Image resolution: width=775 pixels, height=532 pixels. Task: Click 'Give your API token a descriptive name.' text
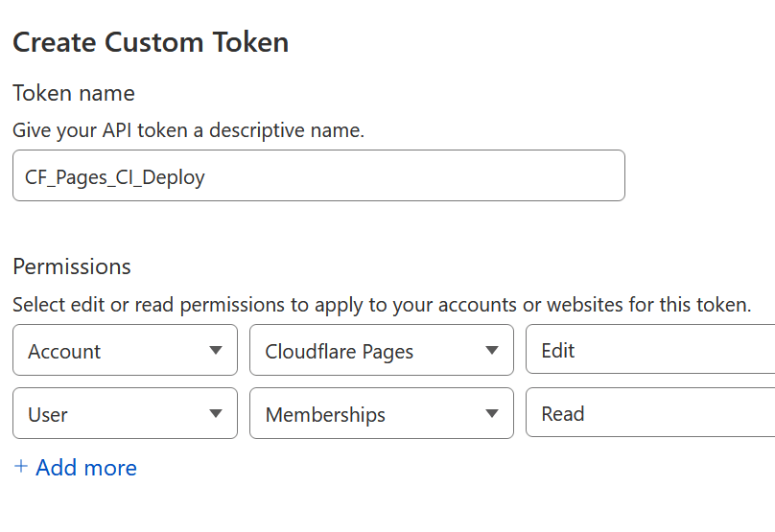(x=188, y=131)
